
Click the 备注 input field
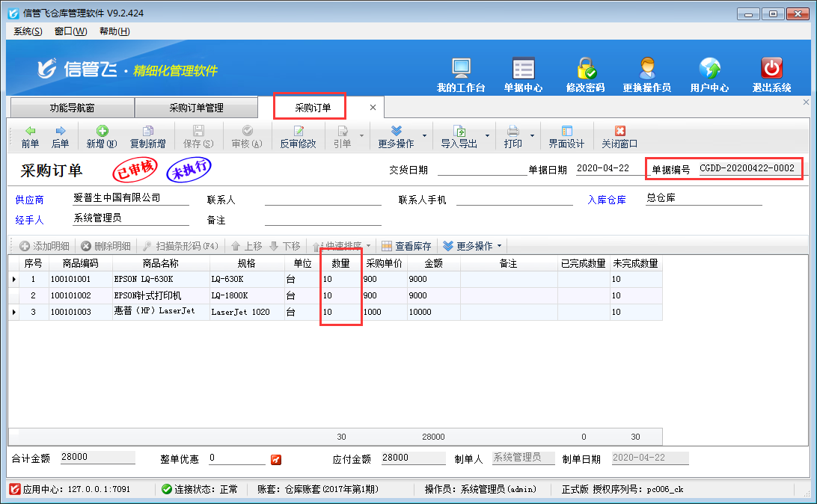pyautogui.click(x=323, y=219)
